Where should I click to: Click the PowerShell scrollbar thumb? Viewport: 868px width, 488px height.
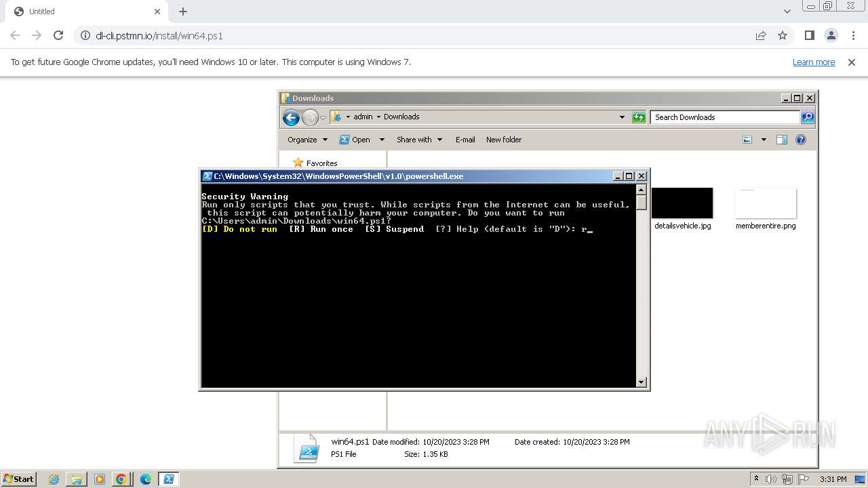click(x=642, y=202)
